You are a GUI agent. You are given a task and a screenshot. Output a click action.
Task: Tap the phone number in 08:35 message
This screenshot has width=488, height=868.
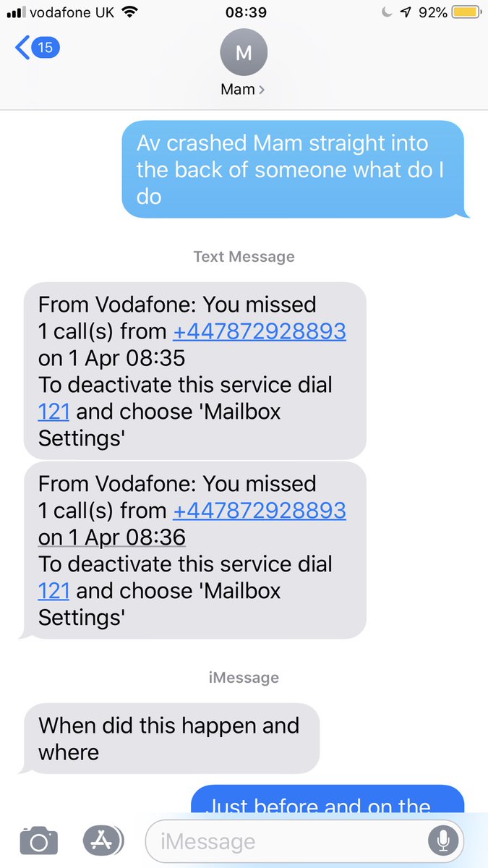coord(260,331)
